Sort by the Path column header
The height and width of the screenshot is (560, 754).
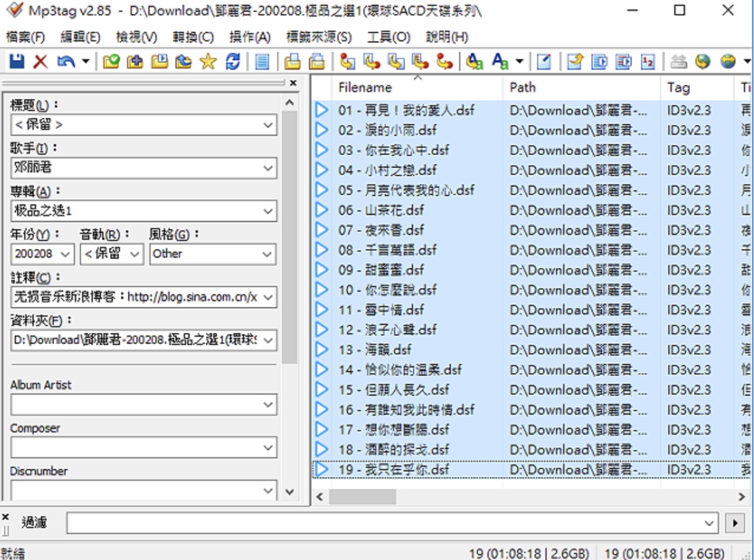(x=582, y=88)
